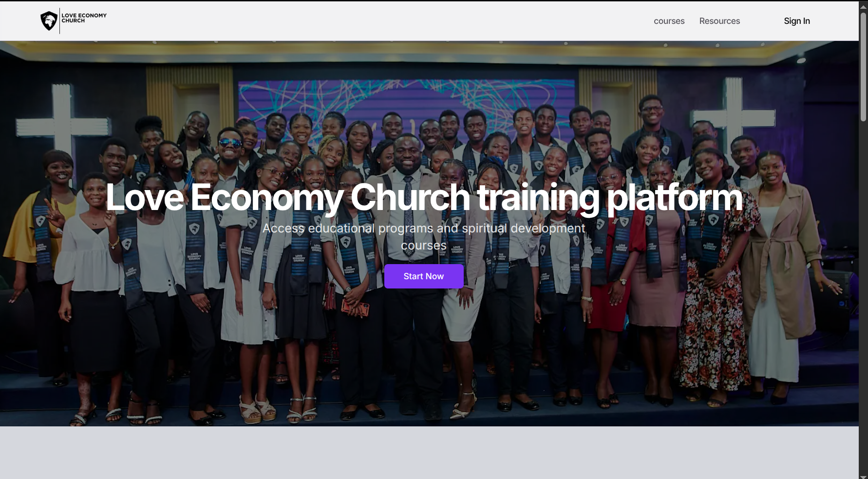868x479 pixels.
Task: Click the vertical scrollbar thumb
Action: [x=863, y=67]
